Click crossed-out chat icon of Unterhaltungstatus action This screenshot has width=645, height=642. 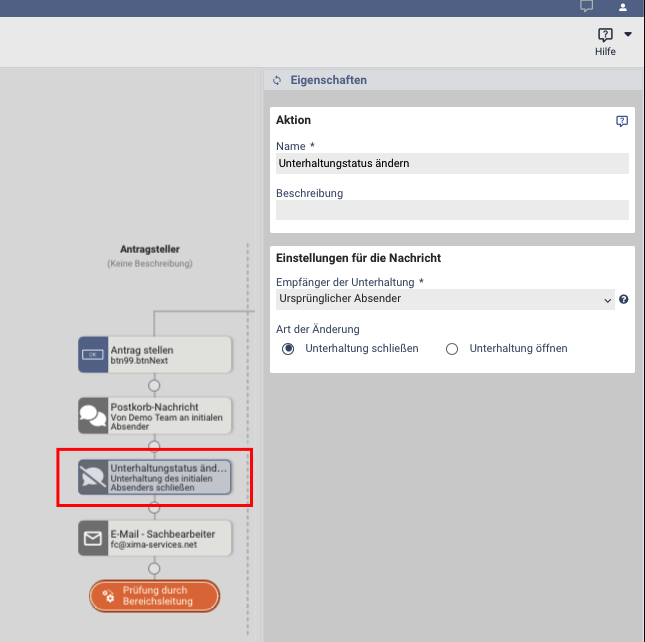pyautogui.click(x=93, y=477)
